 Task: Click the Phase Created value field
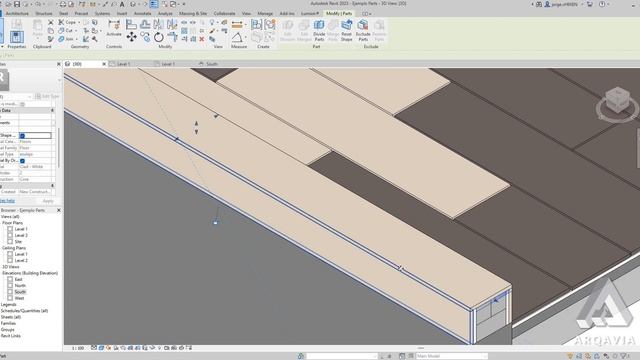pyautogui.click(x=35, y=192)
